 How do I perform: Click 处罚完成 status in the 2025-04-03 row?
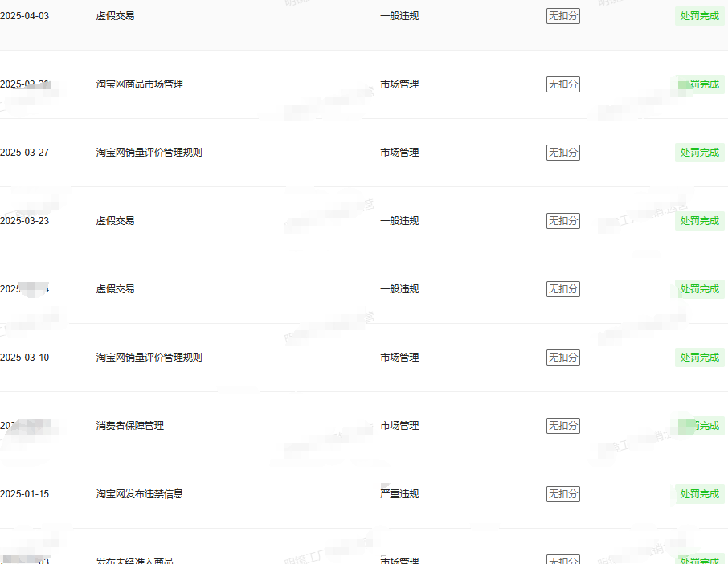point(699,16)
